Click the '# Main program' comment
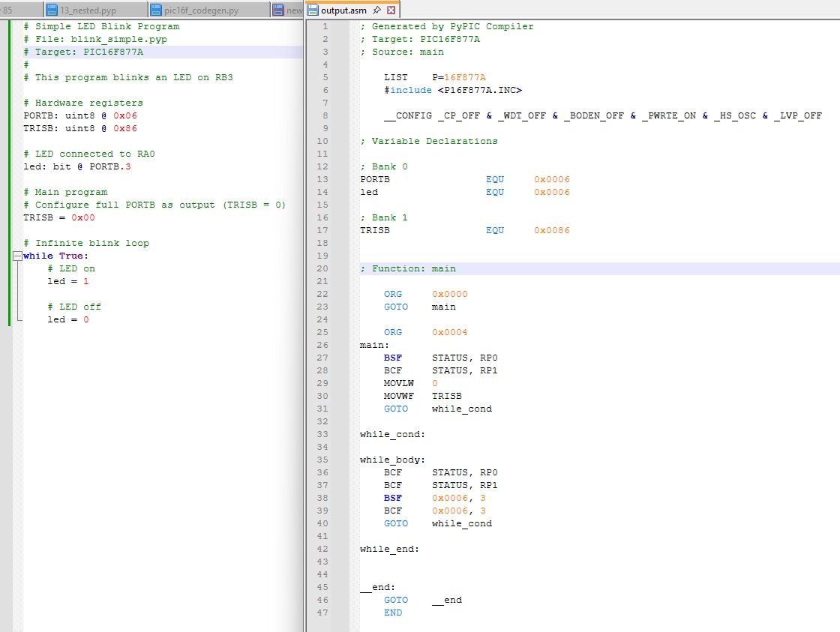 (65, 192)
